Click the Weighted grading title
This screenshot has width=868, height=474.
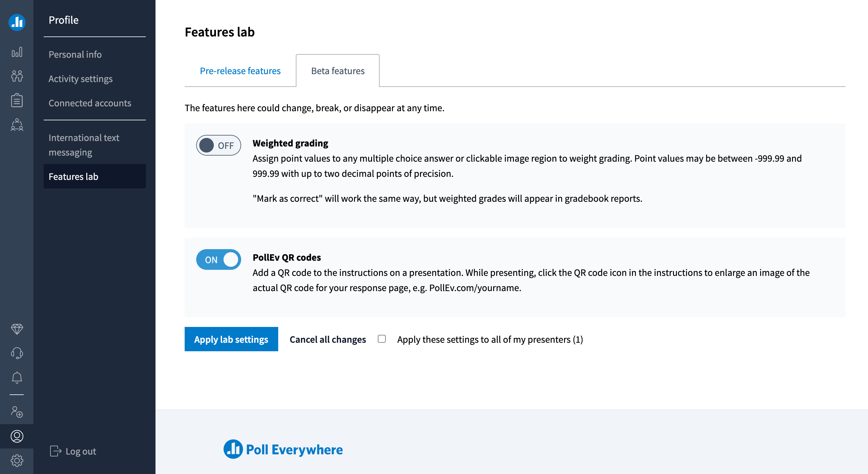pyautogui.click(x=290, y=143)
